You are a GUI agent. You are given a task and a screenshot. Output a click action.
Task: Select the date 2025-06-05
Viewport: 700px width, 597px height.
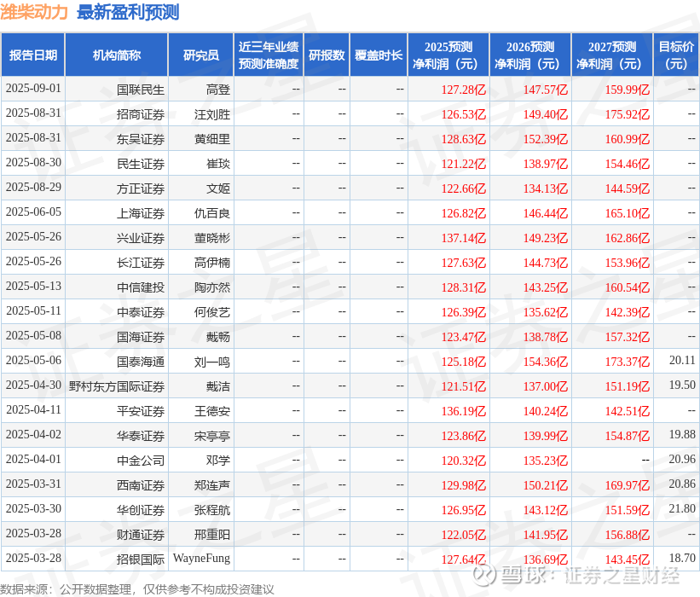click(x=33, y=212)
